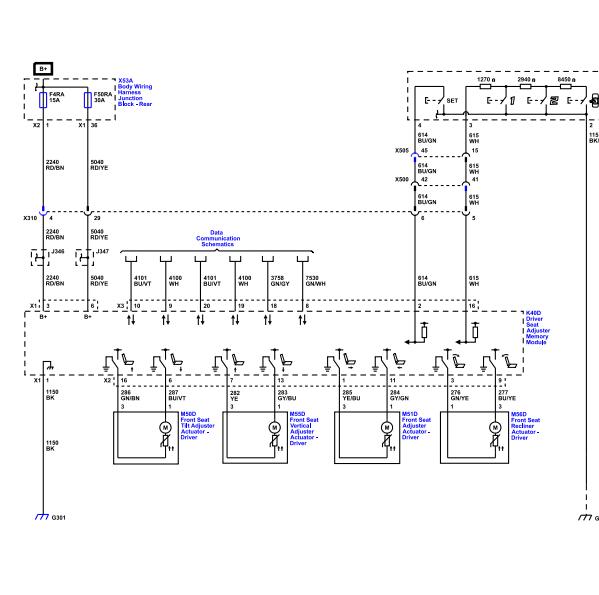Select the 8450 ohm resistor
The width and height of the screenshot is (599, 595).
pyautogui.click(x=566, y=87)
